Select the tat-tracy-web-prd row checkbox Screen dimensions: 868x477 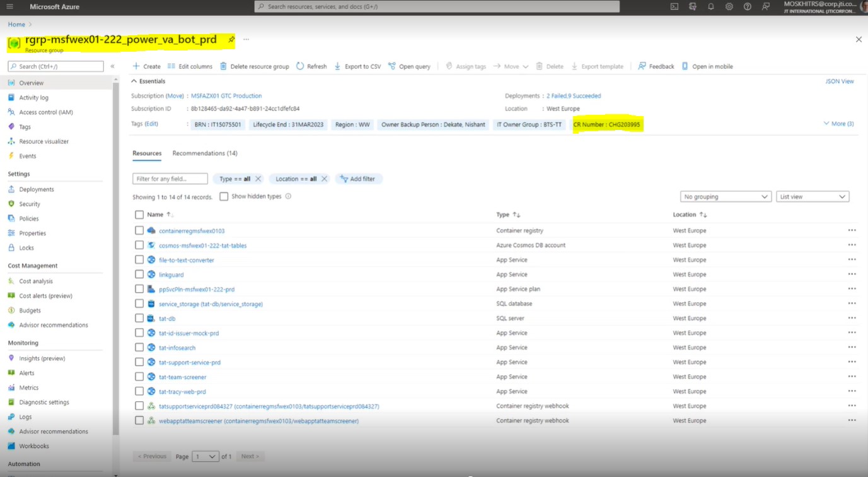tap(139, 391)
